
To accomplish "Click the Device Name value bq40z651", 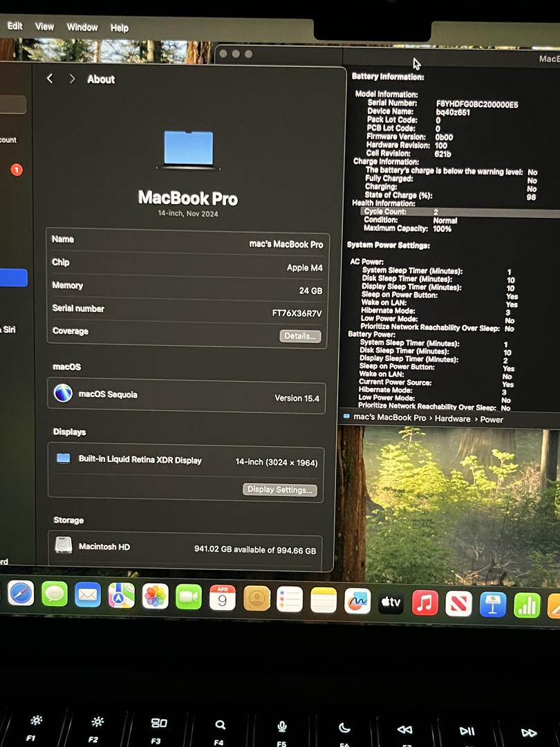I will (x=453, y=113).
